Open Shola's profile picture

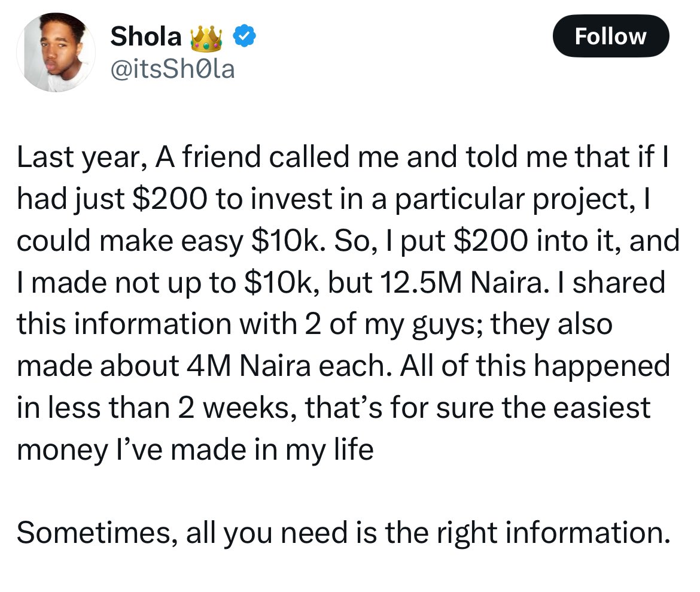(56, 52)
